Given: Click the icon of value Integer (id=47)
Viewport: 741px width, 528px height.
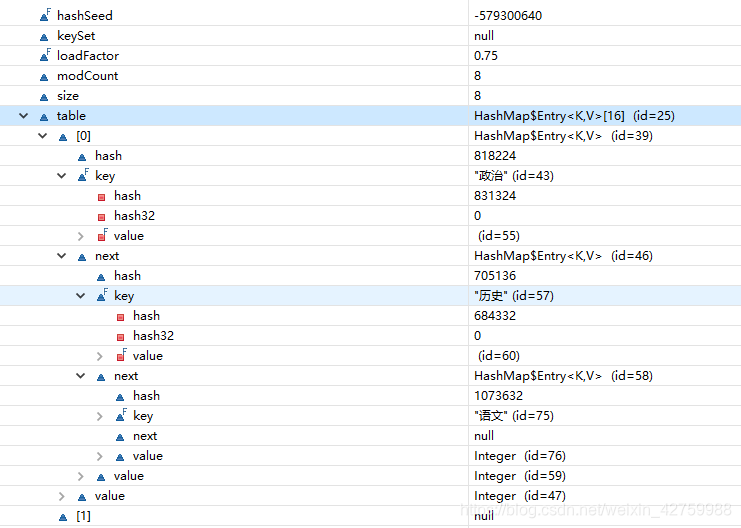Looking at the screenshot, I should click(82, 497).
